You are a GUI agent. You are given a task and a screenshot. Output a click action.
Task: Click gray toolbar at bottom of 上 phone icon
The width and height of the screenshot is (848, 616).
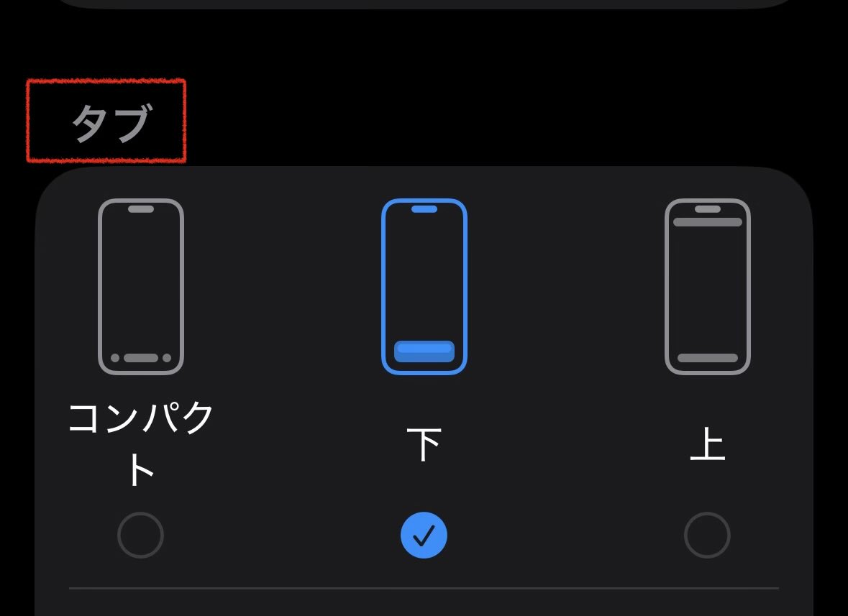708,358
